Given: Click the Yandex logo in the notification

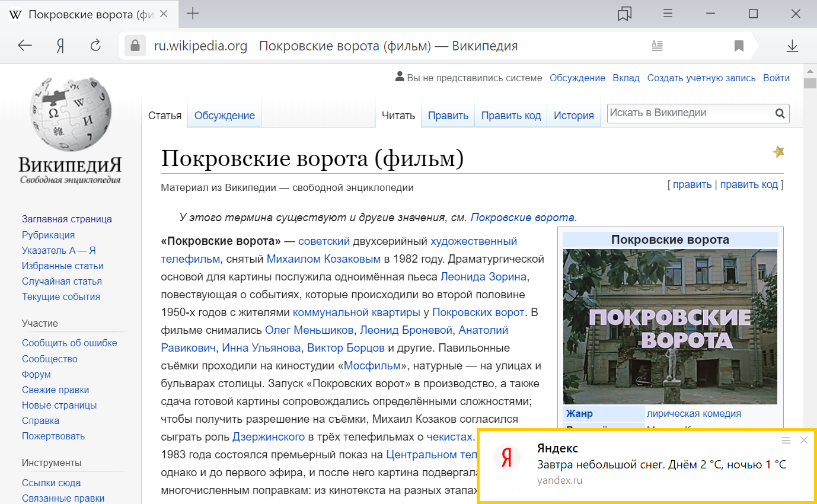Looking at the screenshot, I should 507,458.
